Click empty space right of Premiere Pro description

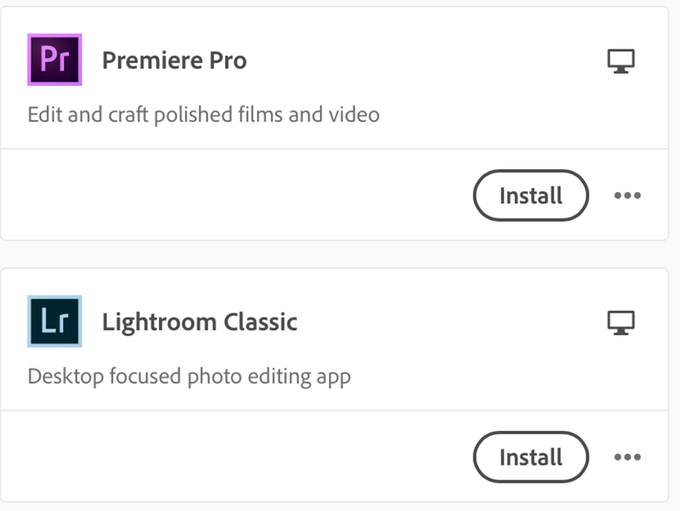(520, 114)
